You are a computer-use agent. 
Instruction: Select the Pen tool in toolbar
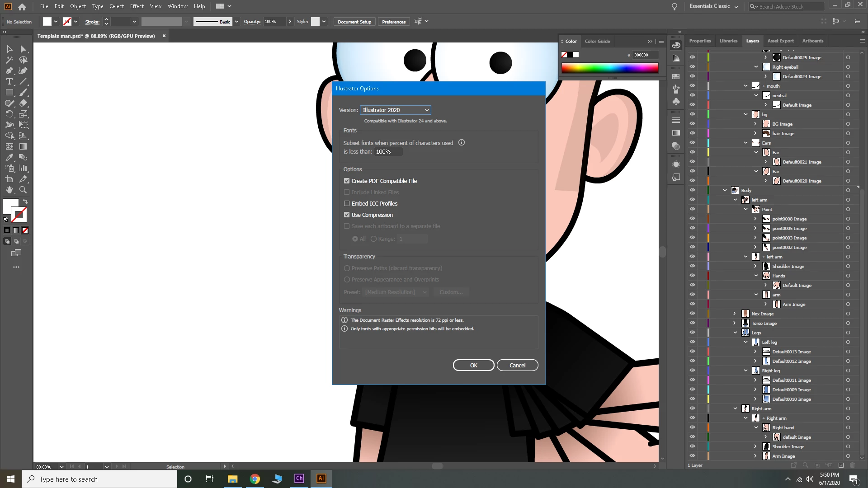tap(9, 70)
